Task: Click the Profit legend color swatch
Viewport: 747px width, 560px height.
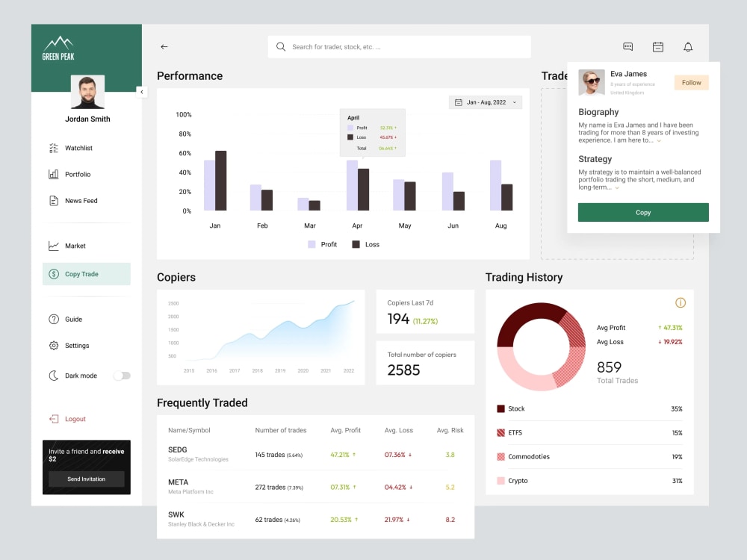Action: pyautogui.click(x=311, y=244)
